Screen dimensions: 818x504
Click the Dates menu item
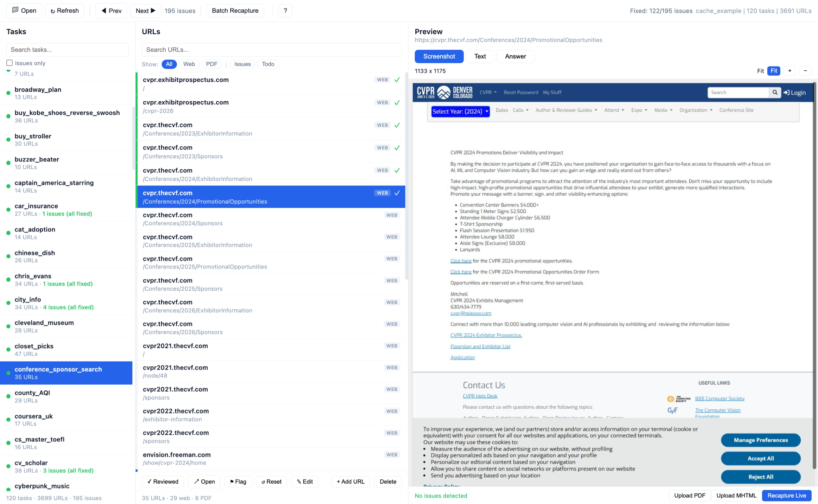pyautogui.click(x=502, y=110)
